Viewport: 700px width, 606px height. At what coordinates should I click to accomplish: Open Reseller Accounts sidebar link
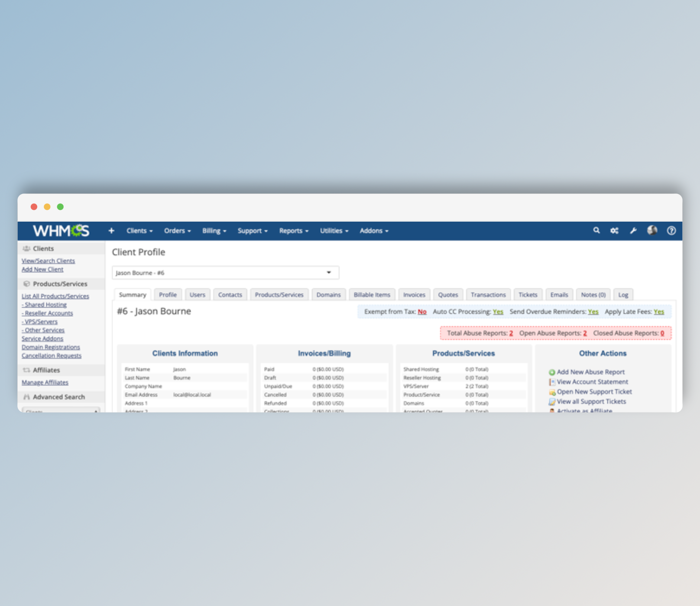[x=47, y=313]
